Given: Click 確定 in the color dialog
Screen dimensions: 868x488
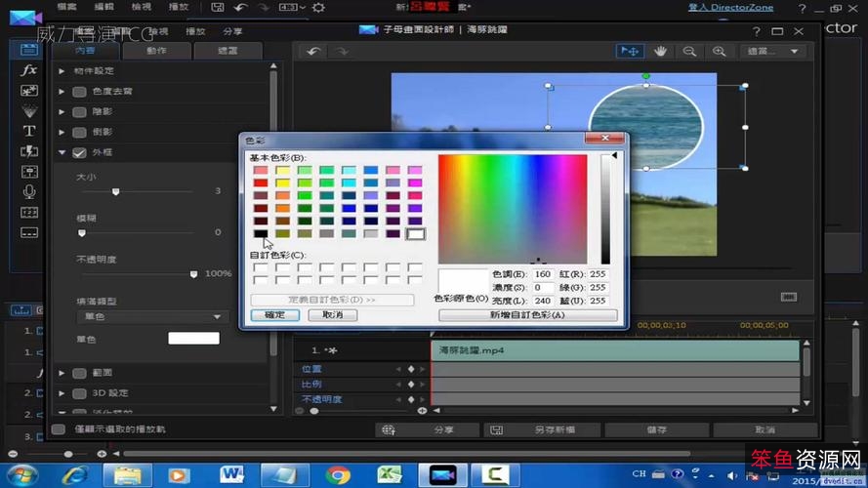Looking at the screenshot, I should click(274, 315).
